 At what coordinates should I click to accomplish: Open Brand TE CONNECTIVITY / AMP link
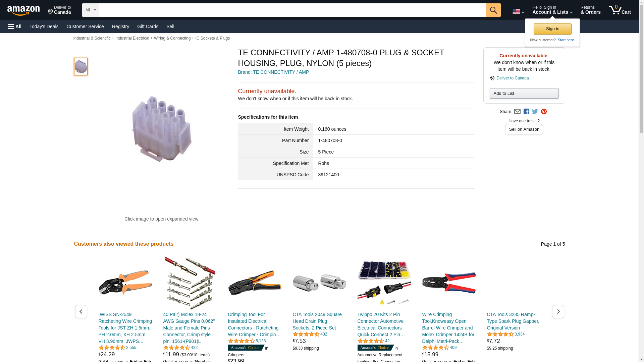(273, 72)
